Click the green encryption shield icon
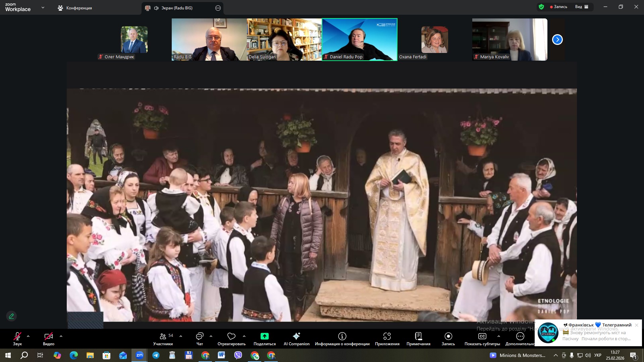 click(x=541, y=7)
